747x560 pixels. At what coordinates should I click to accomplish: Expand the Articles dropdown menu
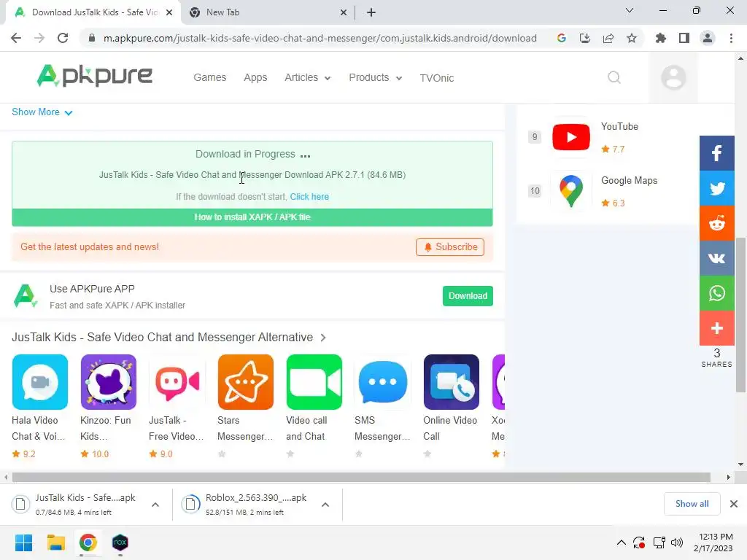[x=307, y=77]
